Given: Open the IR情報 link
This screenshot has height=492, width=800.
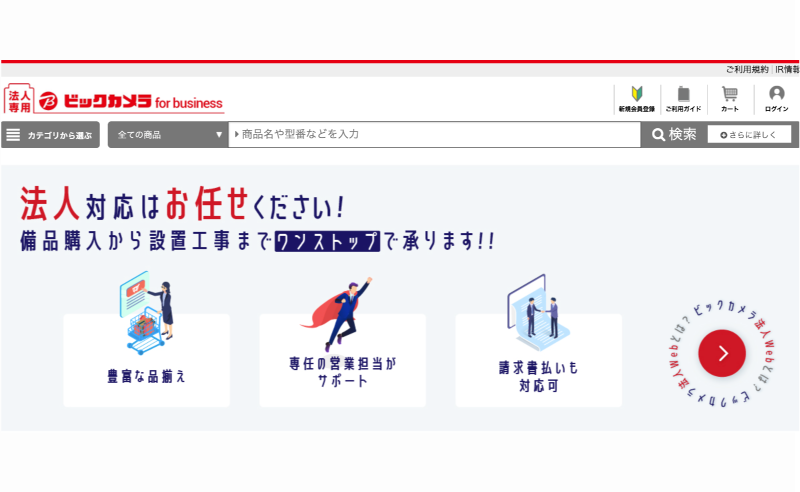Looking at the screenshot, I should point(787,70).
